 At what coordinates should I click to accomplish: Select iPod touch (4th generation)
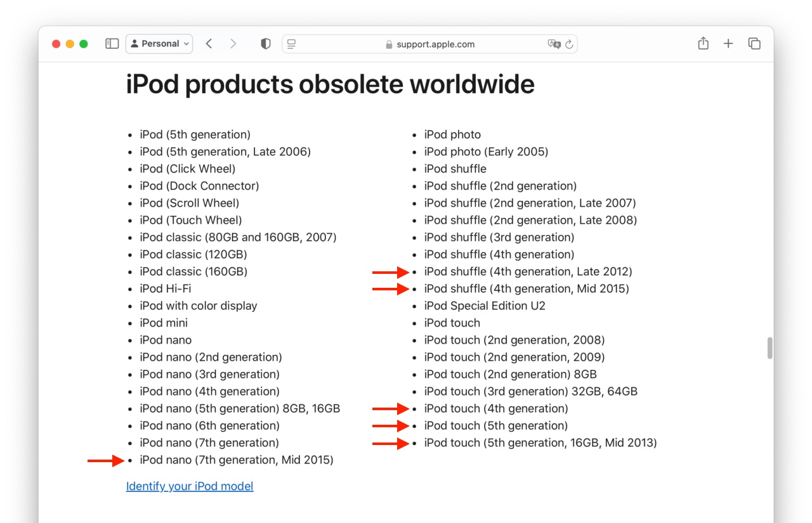496,408
